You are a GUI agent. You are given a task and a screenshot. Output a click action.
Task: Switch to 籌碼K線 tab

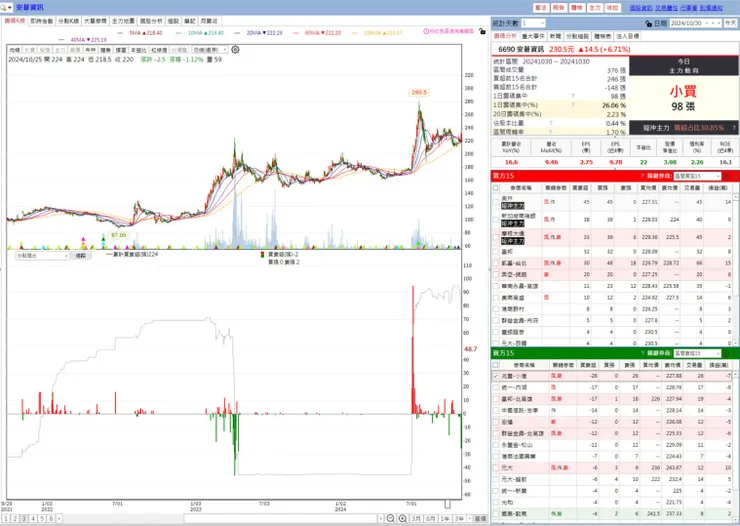point(15,21)
